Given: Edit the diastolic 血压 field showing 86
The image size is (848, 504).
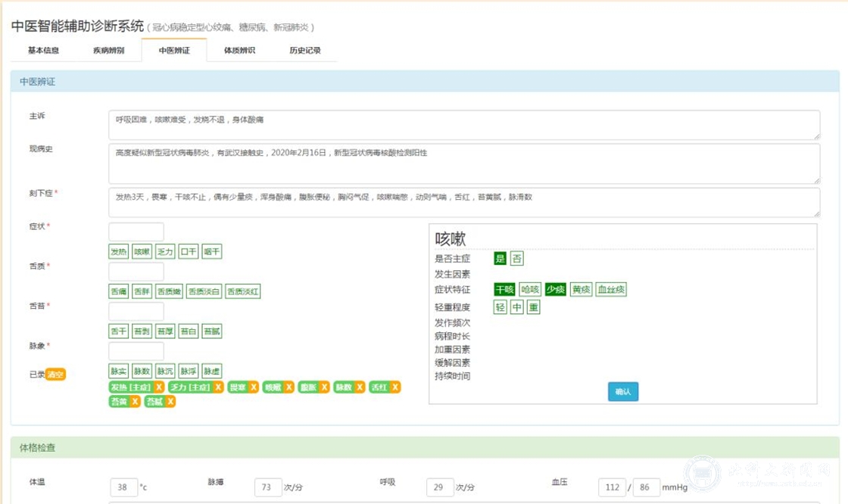Looking at the screenshot, I should pos(647,487).
